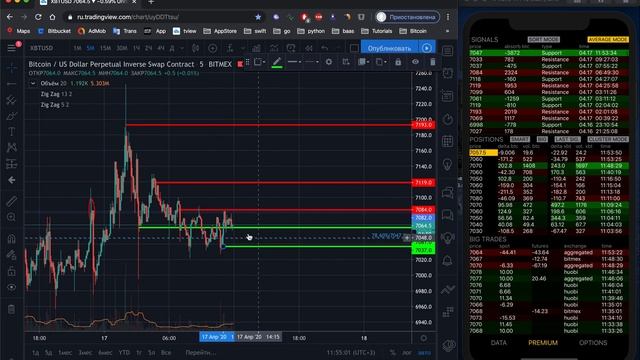The height and width of the screenshot is (360, 640).
Task: Select the 1M timeframe
Action: 77,48
